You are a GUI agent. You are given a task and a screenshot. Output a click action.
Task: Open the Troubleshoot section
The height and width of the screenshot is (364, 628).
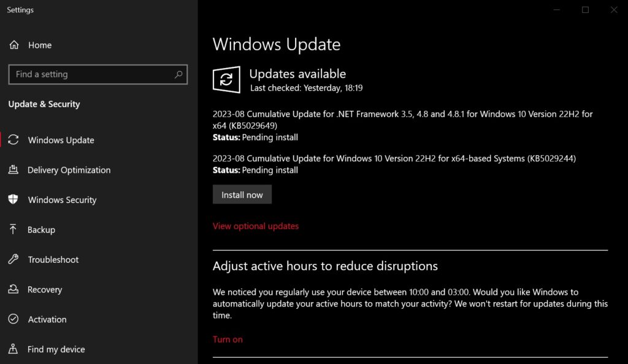[53, 260]
